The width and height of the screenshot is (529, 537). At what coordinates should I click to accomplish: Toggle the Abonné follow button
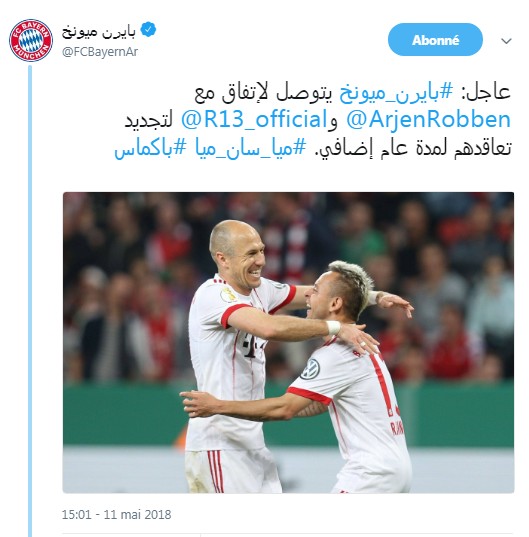tap(435, 40)
